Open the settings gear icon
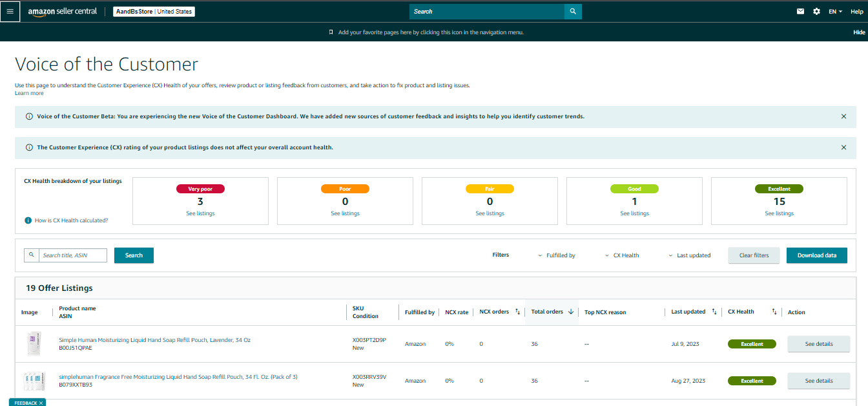Image resolution: width=868 pixels, height=406 pixels. pos(816,11)
